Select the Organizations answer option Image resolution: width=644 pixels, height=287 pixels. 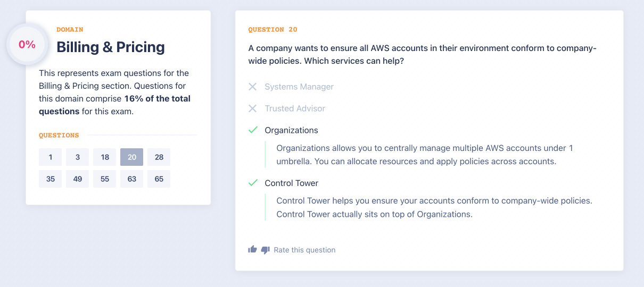tap(291, 130)
